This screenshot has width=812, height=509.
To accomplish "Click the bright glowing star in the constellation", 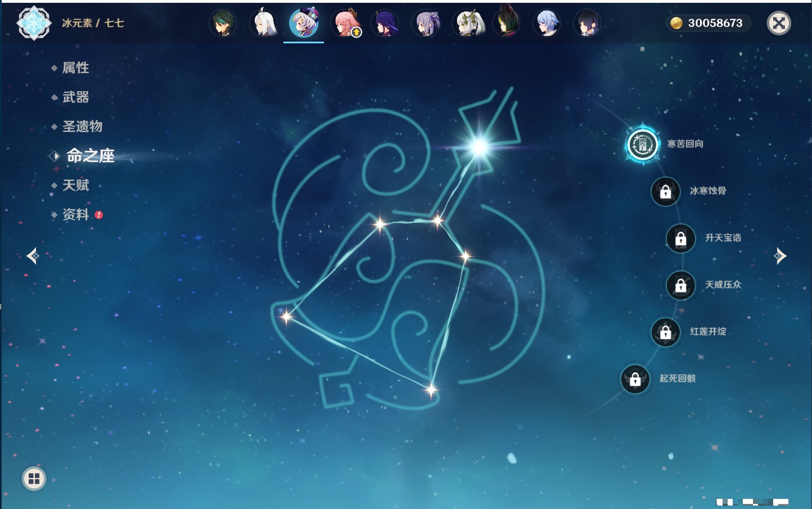I will 479,147.
